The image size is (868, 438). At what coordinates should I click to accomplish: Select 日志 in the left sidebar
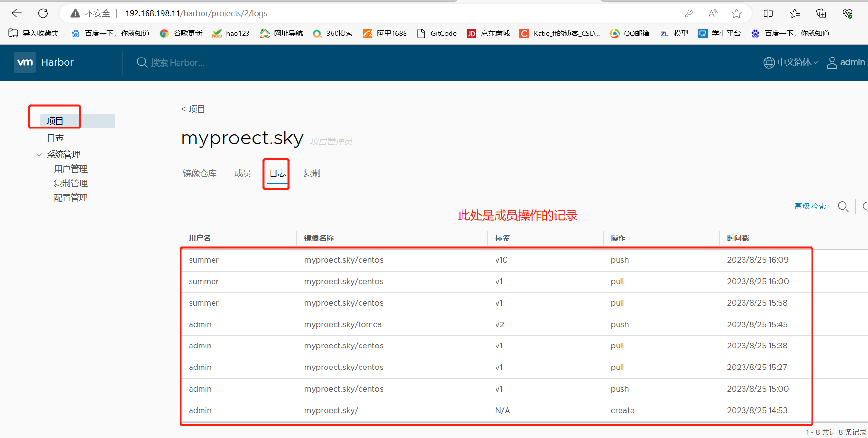coord(55,138)
